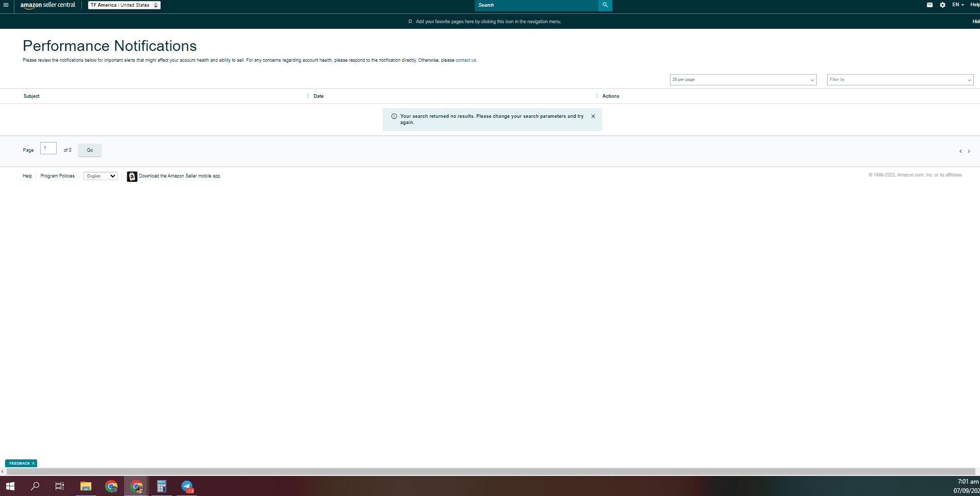Click the page number input field
Viewport: 980px width, 496px height.
coord(48,148)
